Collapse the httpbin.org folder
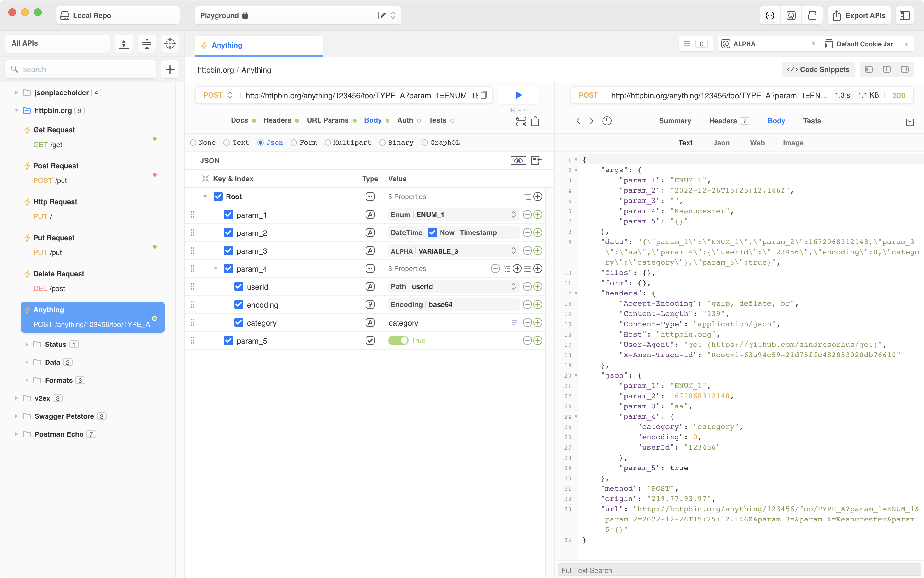This screenshot has width=924, height=578. click(x=16, y=110)
